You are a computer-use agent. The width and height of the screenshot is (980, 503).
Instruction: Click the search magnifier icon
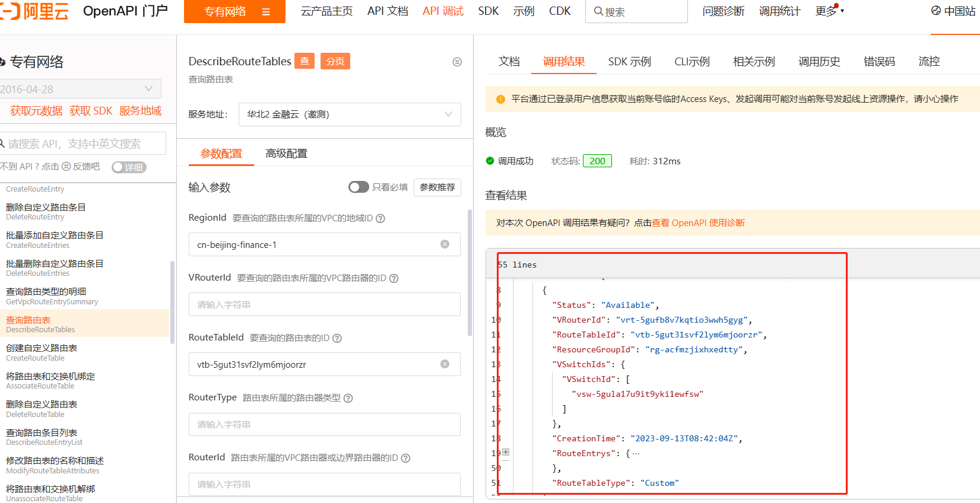598,11
